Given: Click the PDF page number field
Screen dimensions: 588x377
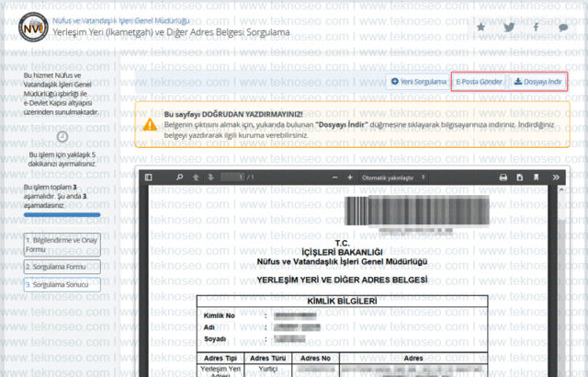Looking at the screenshot, I should tap(232, 177).
